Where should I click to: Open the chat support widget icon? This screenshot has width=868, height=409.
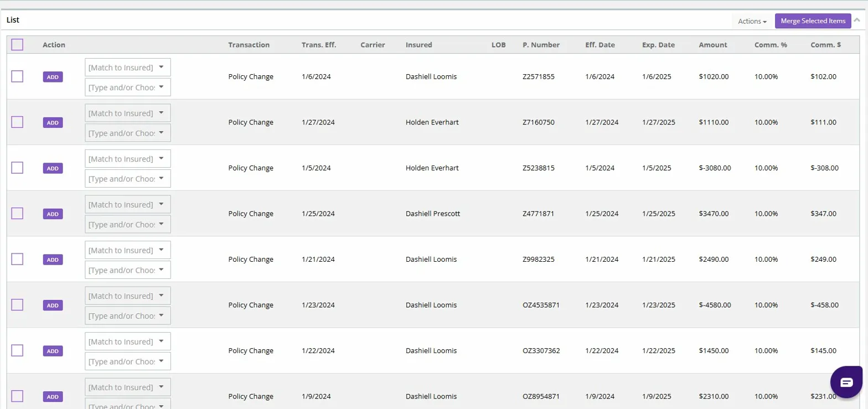[847, 382]
